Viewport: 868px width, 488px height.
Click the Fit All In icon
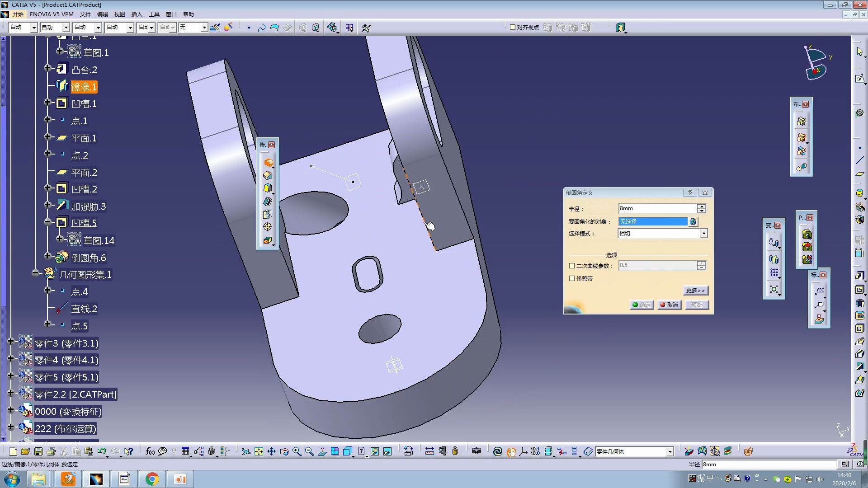point(259,451)
